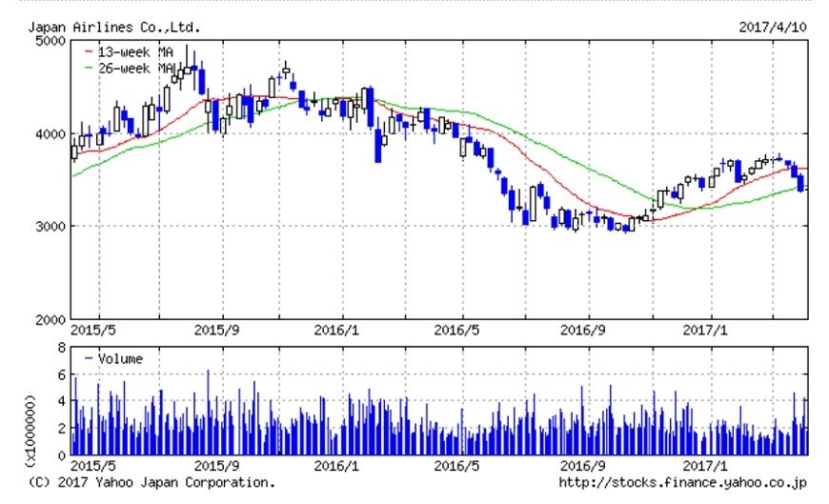Click the 2017/4/10 date at top right
Image resolution: width=829 pixels, height=504 pixels.
pyautogui.click(x=773, y=28)
